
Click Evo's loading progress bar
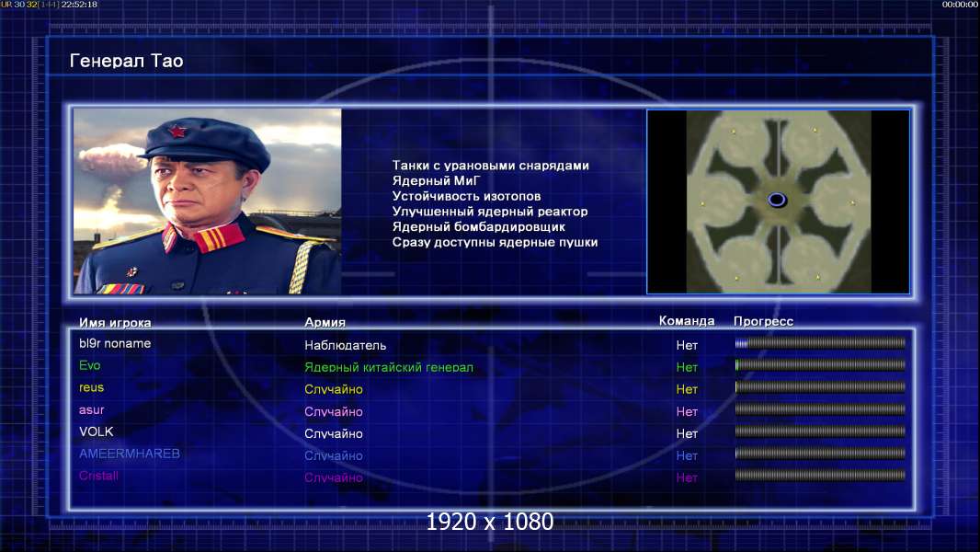click(820, 365)
